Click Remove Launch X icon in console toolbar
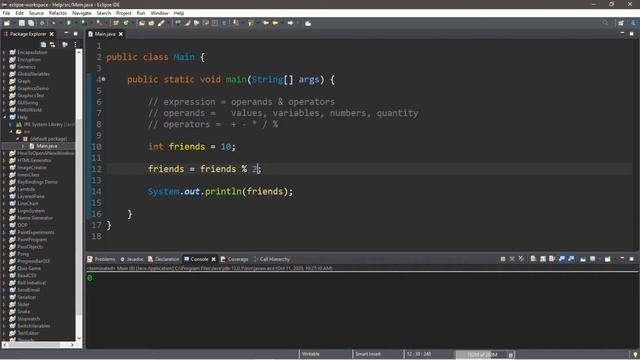 pos(512,259)
